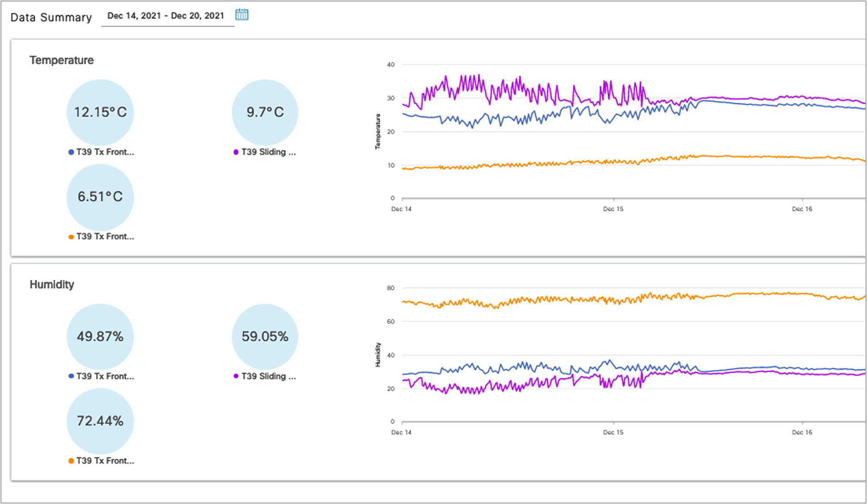The image size is (867, 504).
Task: Select the 6.51°C temperature circle
Action: (x=100, y=197)
